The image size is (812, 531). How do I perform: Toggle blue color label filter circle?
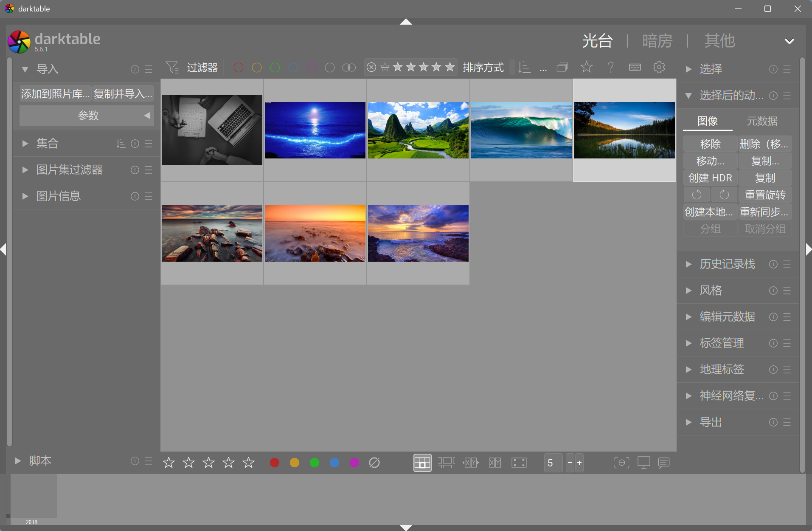(293, 67)
